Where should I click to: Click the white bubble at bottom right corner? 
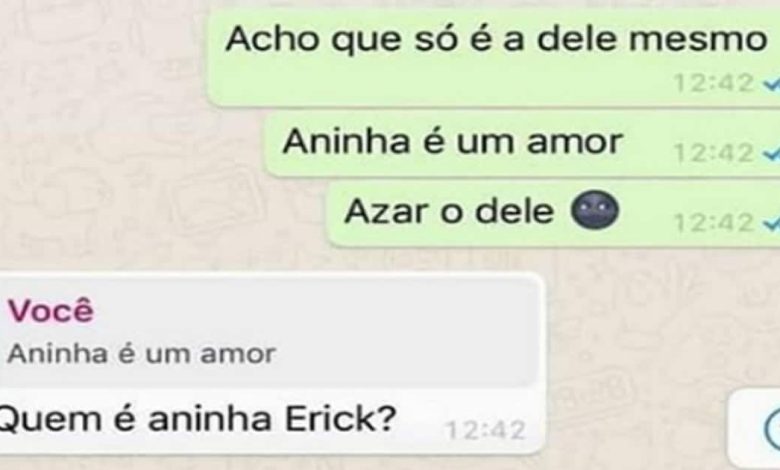point(755,428)
